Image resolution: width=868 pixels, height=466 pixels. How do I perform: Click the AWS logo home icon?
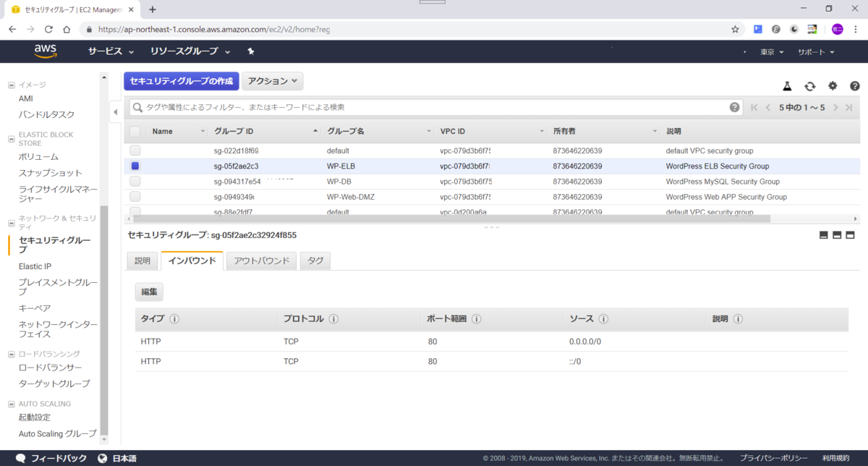point(45,51)
